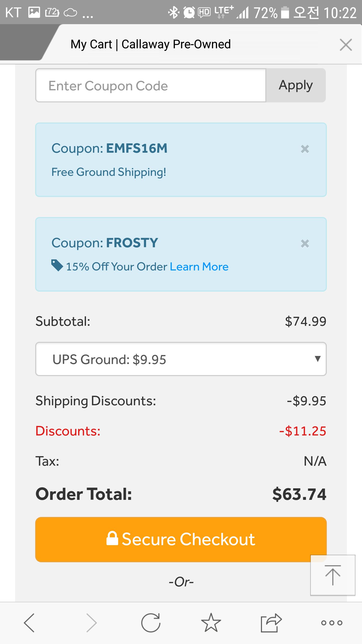The image size is (362, 644).
Task: Select the My Cart Callaway Pre-Owned tab
Action: 151,44
